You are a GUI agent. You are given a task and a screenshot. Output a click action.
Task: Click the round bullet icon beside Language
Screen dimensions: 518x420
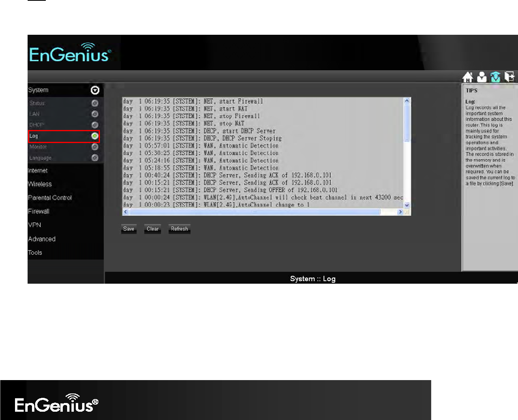(x=95, y=158)
